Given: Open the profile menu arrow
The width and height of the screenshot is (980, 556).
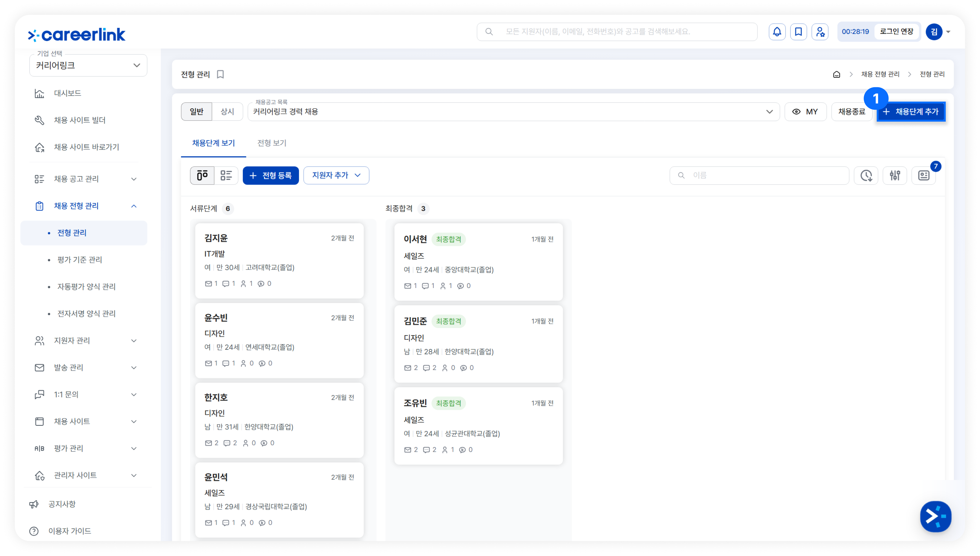Looking at the screenshot, I should coord(948,32).
